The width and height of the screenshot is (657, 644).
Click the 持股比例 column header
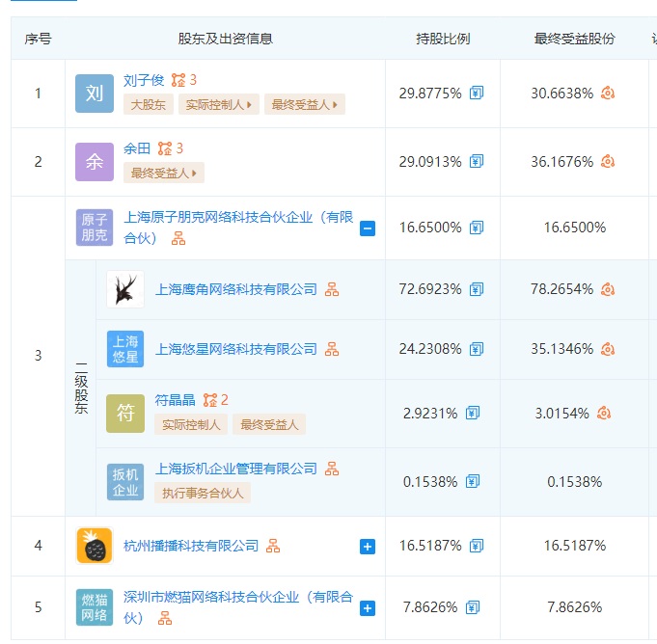[443, 39]
